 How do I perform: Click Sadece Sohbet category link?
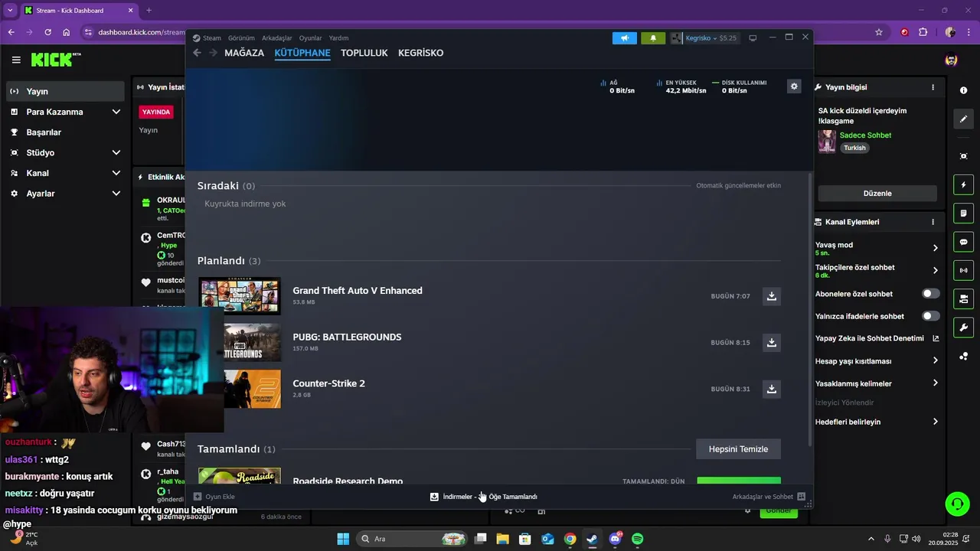865,135
